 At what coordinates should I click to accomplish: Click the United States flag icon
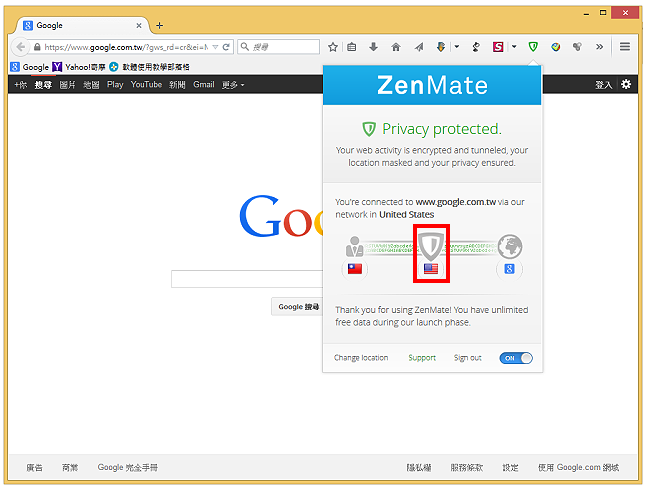point(431,269)
